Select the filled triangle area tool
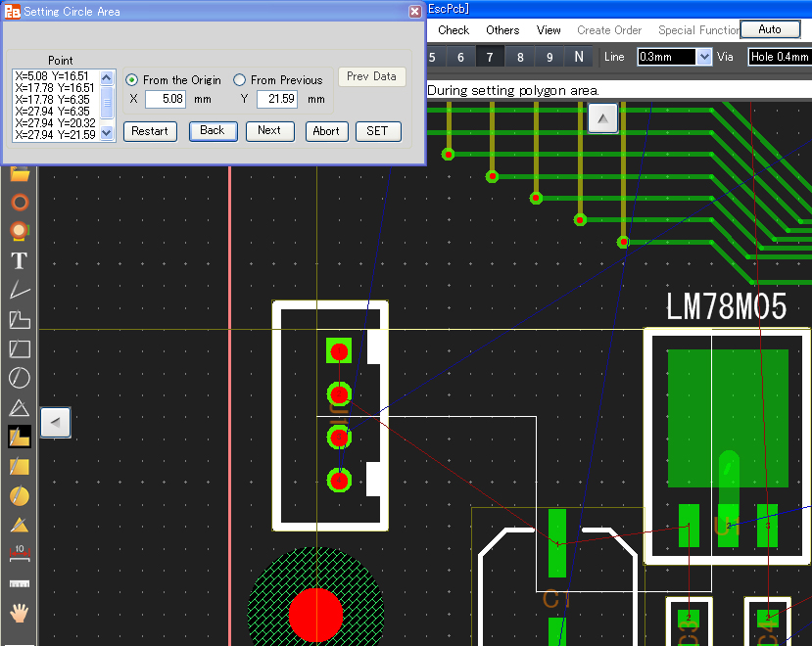812x646 pixels. [x=20, y=526]
